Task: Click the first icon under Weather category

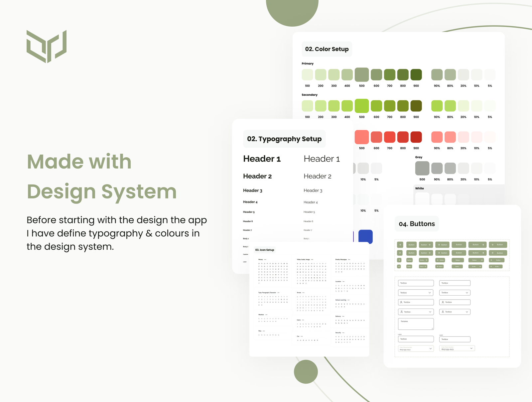Action: pyautogui.click(x=259, y=319)
